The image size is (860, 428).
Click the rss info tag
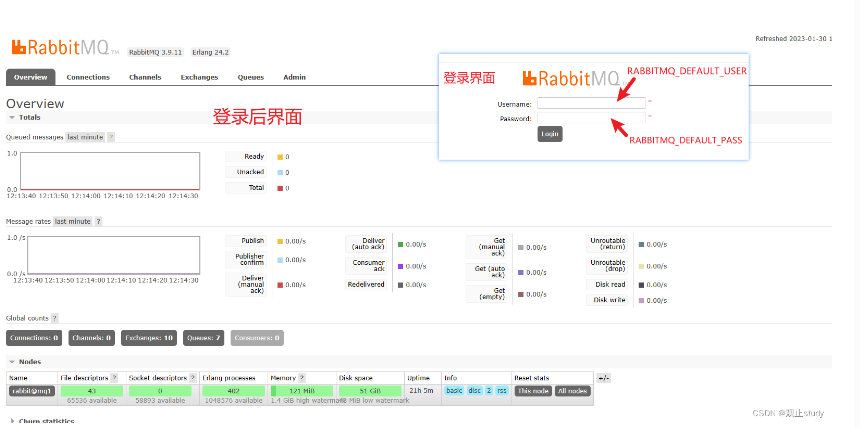tap(502, 391)
